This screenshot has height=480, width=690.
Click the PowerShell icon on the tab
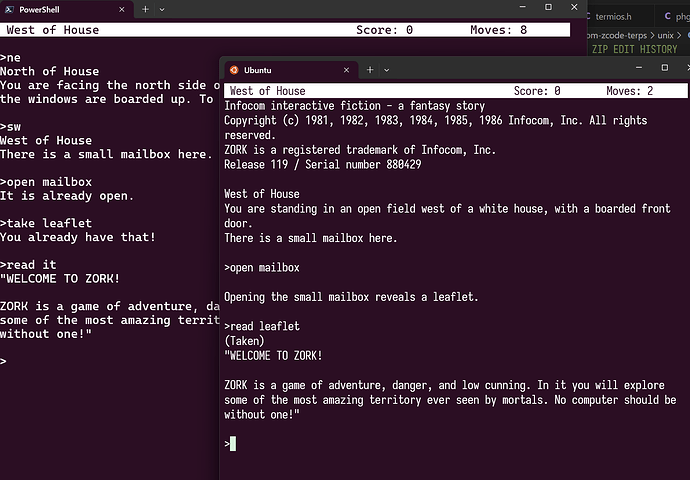(9, 10)
